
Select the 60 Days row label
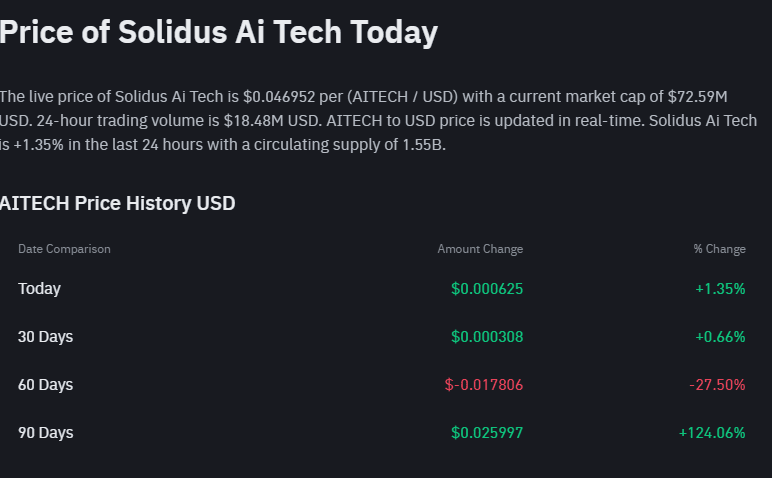point(45,384)
